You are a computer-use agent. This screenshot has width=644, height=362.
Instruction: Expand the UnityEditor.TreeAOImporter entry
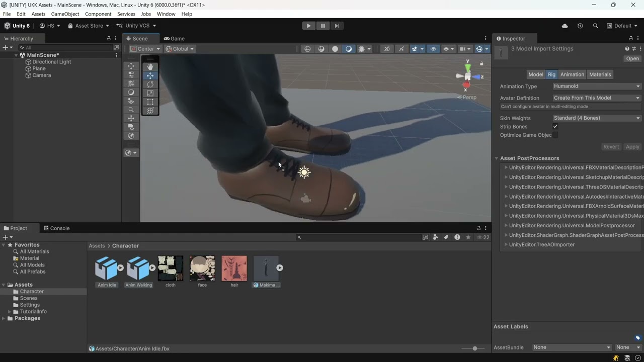(x=506, y=245)
